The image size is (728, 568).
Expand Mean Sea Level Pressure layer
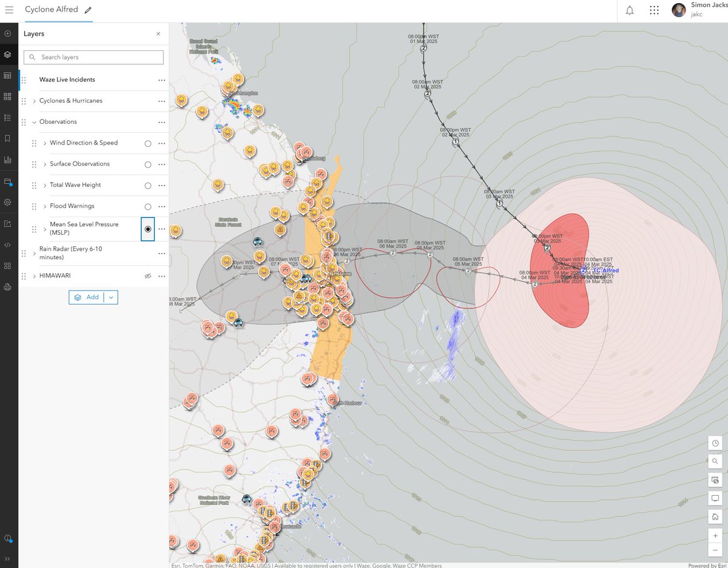click(45, 229)
